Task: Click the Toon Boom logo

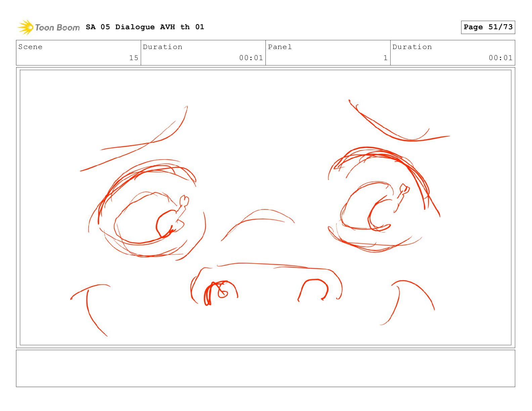Action: [49, 27]
